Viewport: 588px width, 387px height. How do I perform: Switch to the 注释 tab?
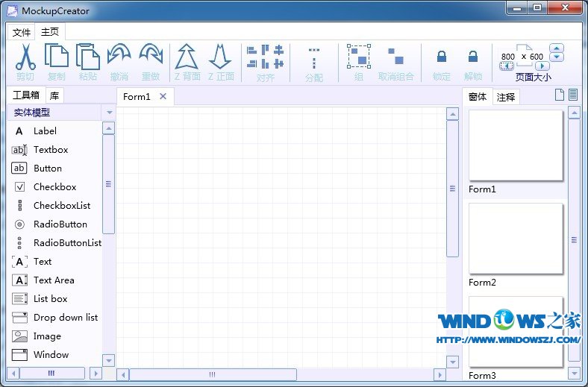505,97
